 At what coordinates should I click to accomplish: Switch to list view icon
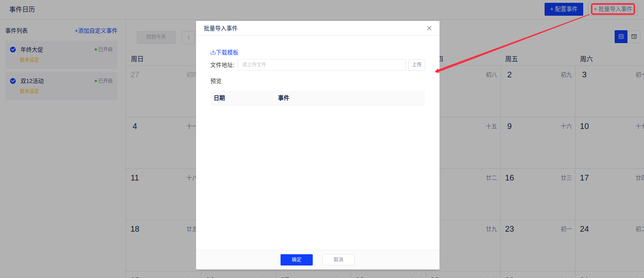pyautogui.click(x=634, y=37)
